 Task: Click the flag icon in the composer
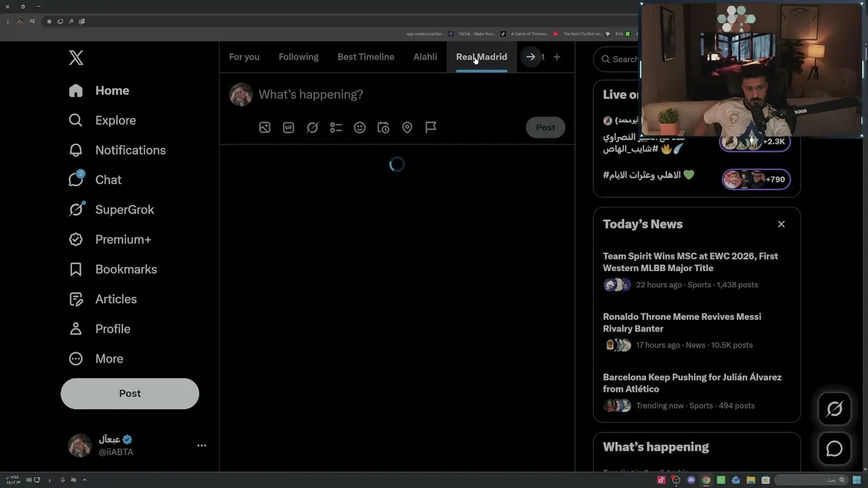[x=431, y=127]
